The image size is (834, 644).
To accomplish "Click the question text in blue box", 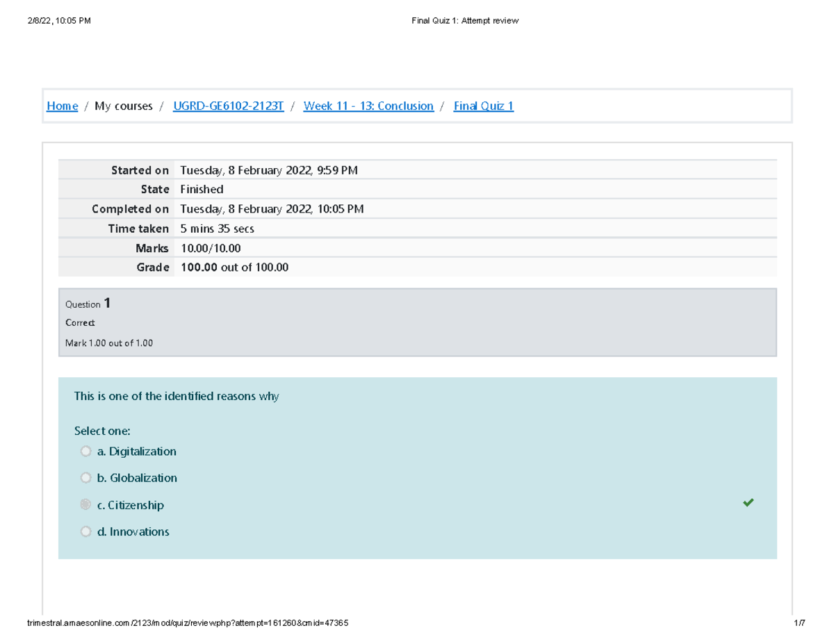I will (176, 396).
